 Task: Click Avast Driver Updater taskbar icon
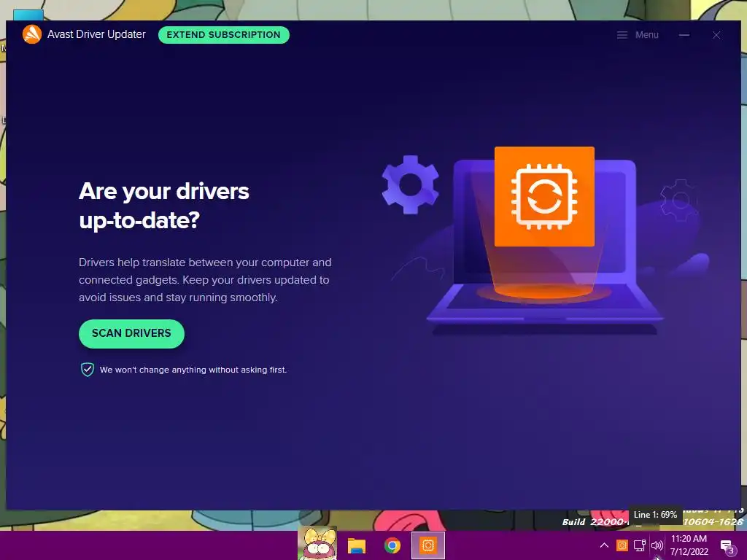tap(427, 545)
